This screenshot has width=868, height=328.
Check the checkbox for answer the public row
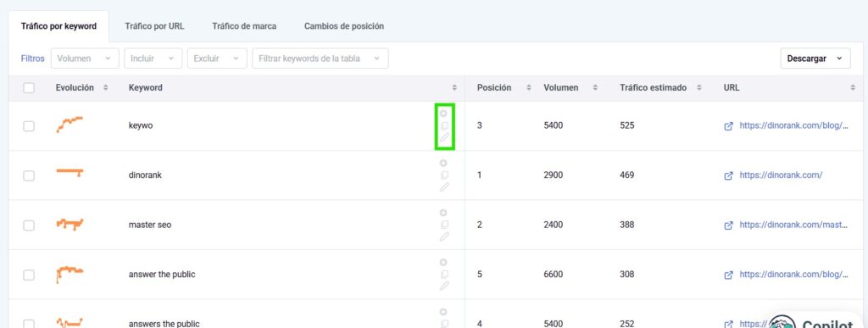29,275
